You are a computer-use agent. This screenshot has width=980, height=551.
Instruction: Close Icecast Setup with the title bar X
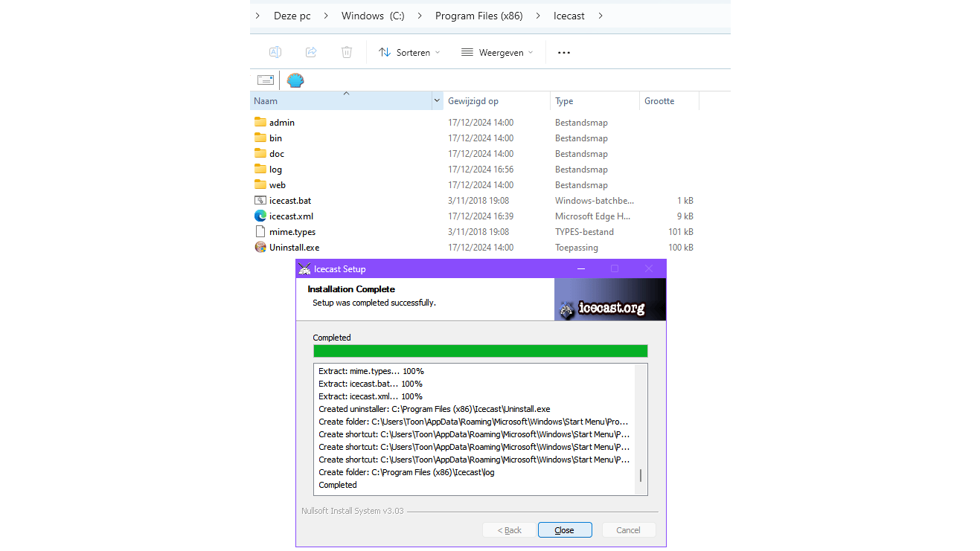(x=649, y=268)
